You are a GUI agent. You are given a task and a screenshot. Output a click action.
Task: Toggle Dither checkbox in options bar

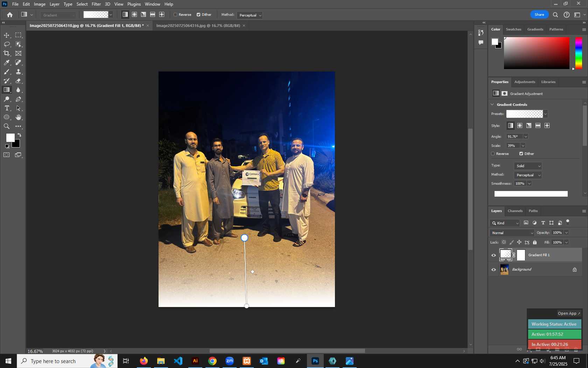tap(198, 15)
